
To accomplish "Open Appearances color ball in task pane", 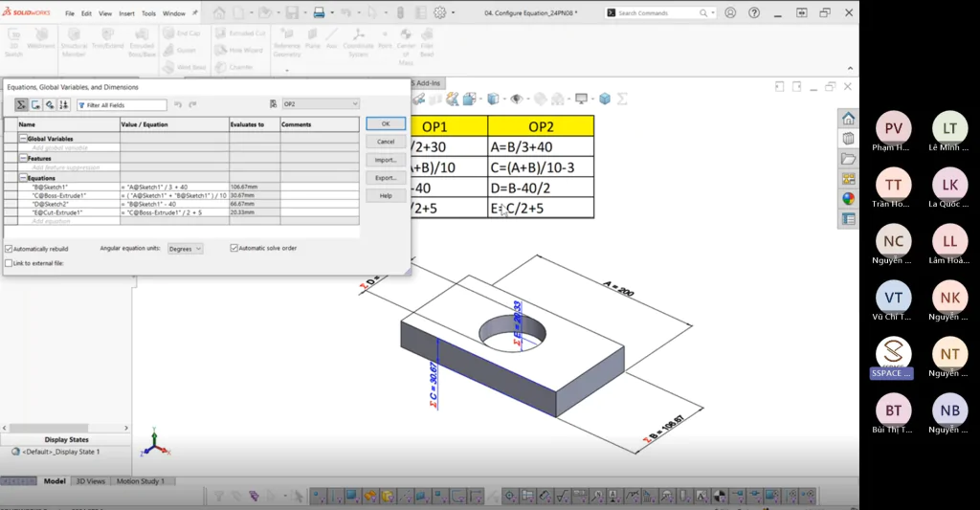I will [x=848, y=199].
